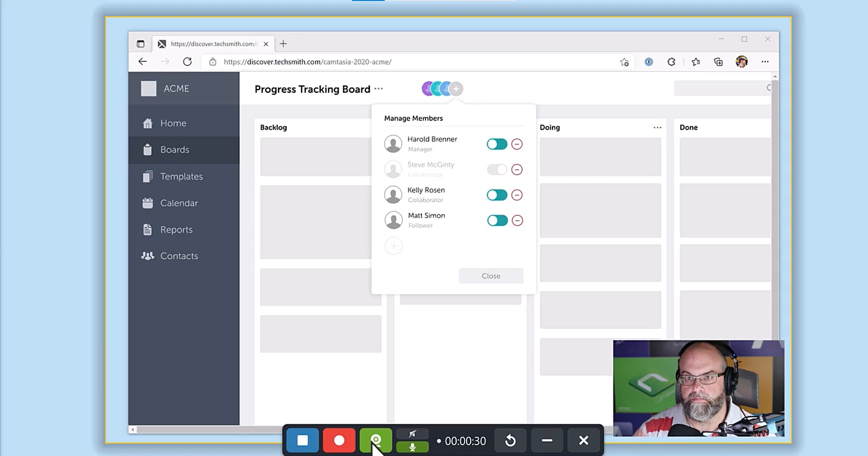868x456 pixels.
Task: Close the Manage Members popup
Action: click(491, 276)
